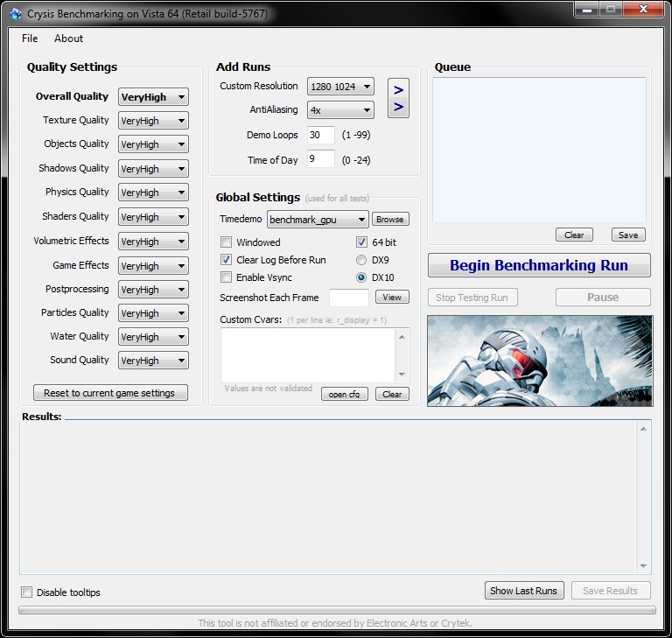Open the File menu
The image size is (672, 638).
pyautogui.click(x=30, y=39)
